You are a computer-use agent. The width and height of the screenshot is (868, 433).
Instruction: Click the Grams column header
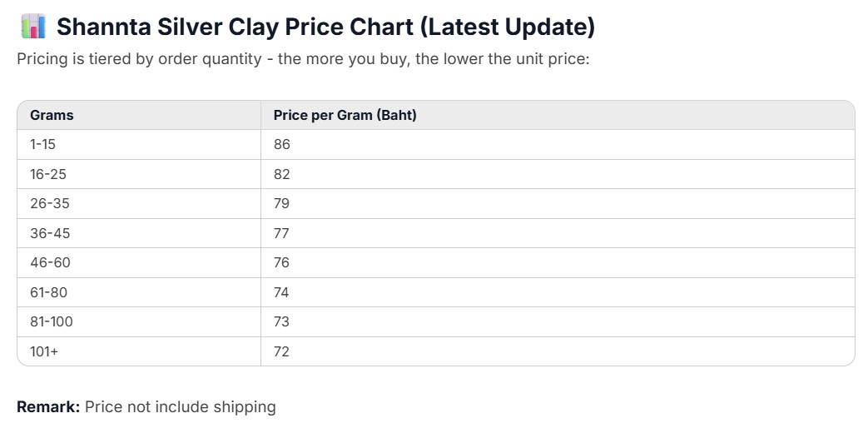coord(52,115)
